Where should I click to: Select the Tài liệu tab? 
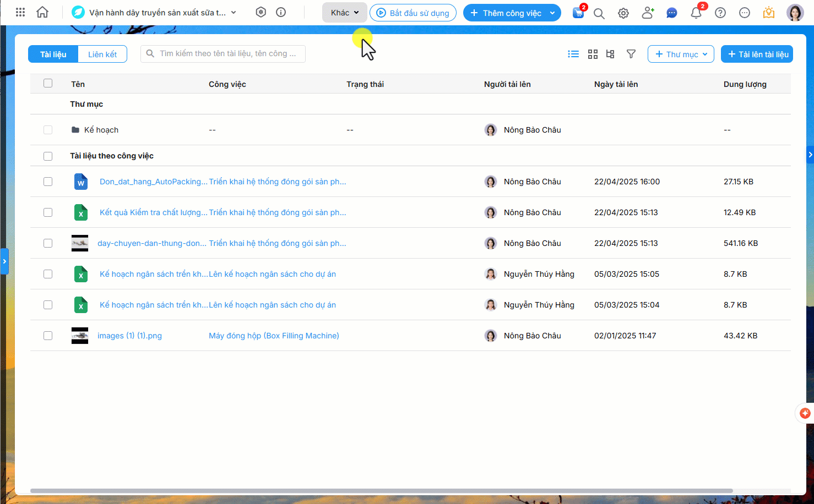tap(53, 54)
